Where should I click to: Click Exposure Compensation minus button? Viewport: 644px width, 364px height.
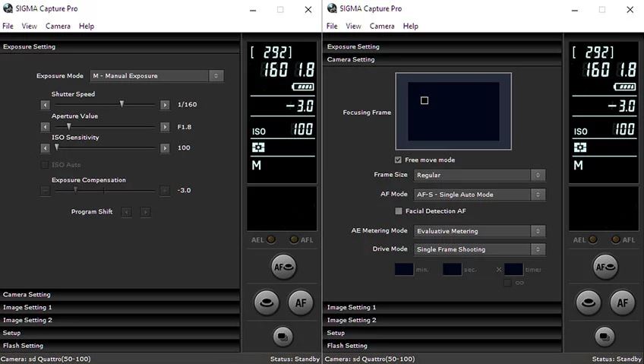[45, 191]
